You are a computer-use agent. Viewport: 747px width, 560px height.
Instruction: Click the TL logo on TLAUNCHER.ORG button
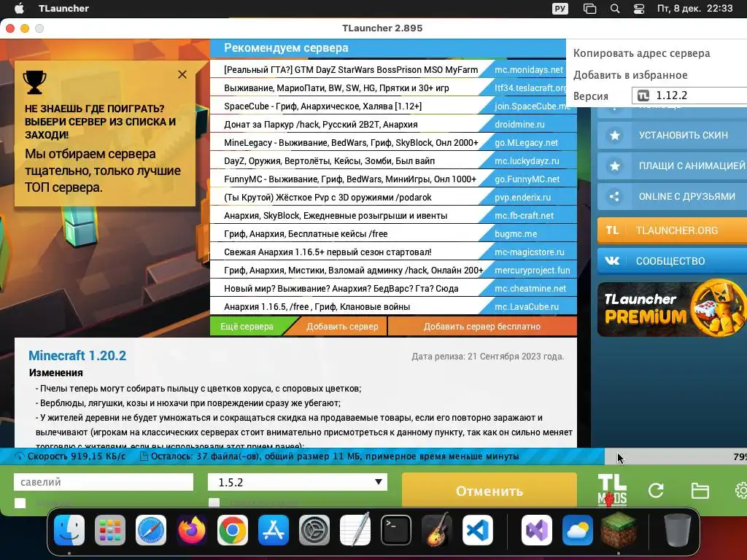pos(612,230)
